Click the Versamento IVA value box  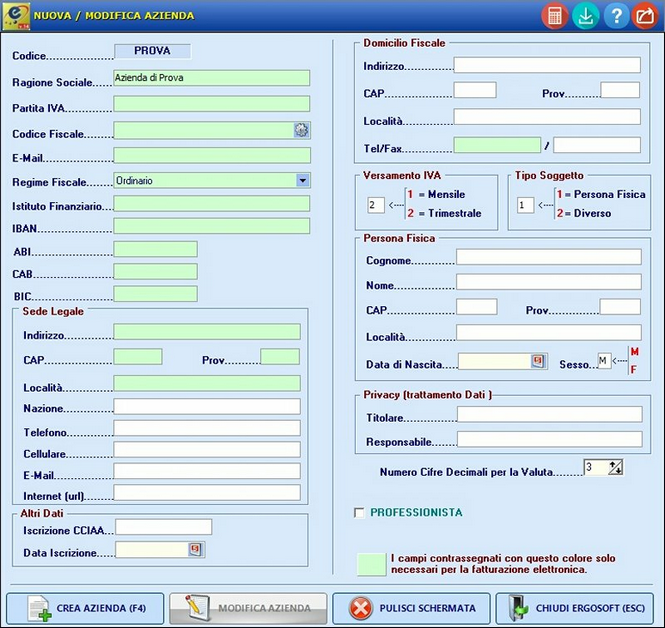point(376,205)
